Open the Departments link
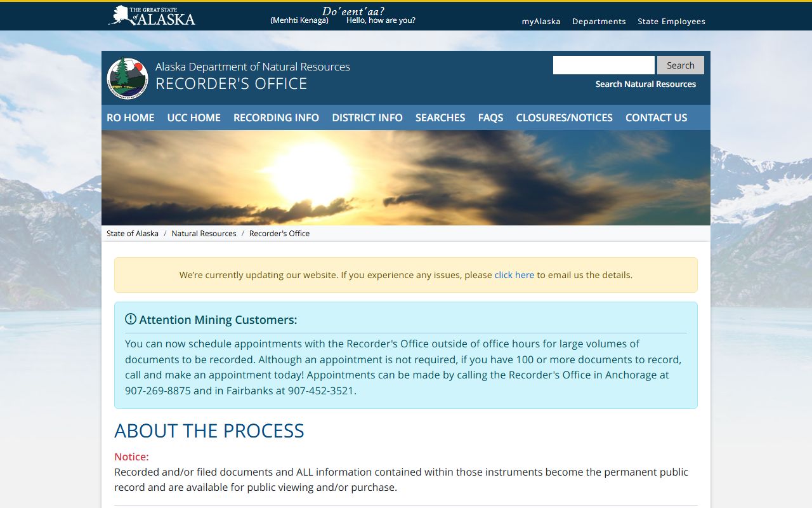 click(x=599, y=21)
